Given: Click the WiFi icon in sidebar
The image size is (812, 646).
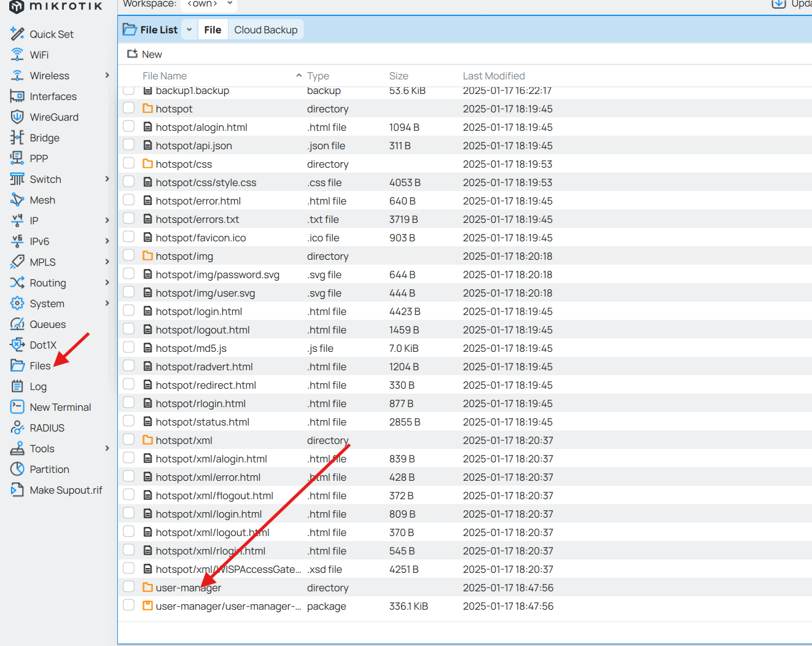Looking at the screenshot, I should 17,55.
